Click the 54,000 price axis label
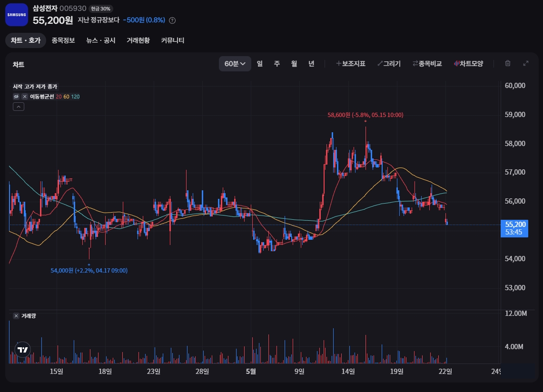 click(x=515, y=259)
